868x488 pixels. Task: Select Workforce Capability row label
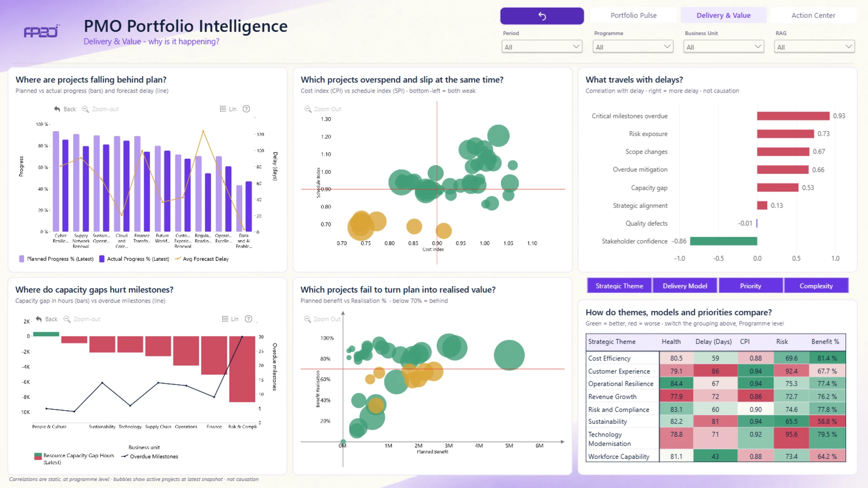[618, 456]
